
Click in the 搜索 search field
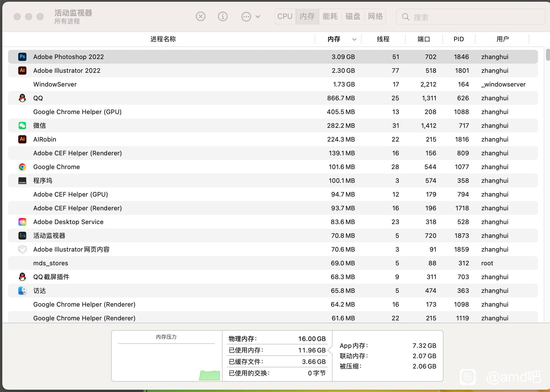[x=470, y=17]
